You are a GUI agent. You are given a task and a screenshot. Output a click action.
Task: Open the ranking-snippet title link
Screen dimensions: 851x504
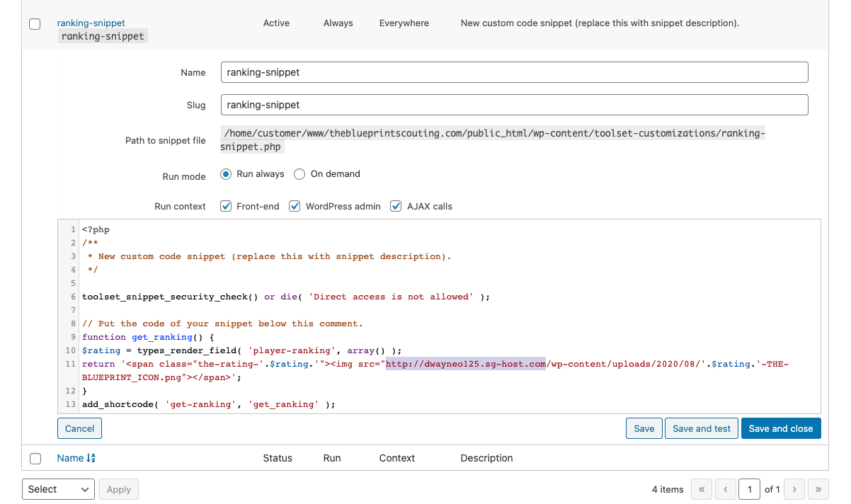pos(91,23)
